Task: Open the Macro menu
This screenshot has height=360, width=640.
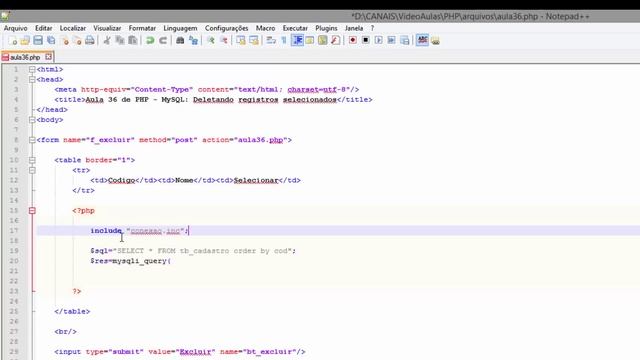Action: click(x=265, y=28)
